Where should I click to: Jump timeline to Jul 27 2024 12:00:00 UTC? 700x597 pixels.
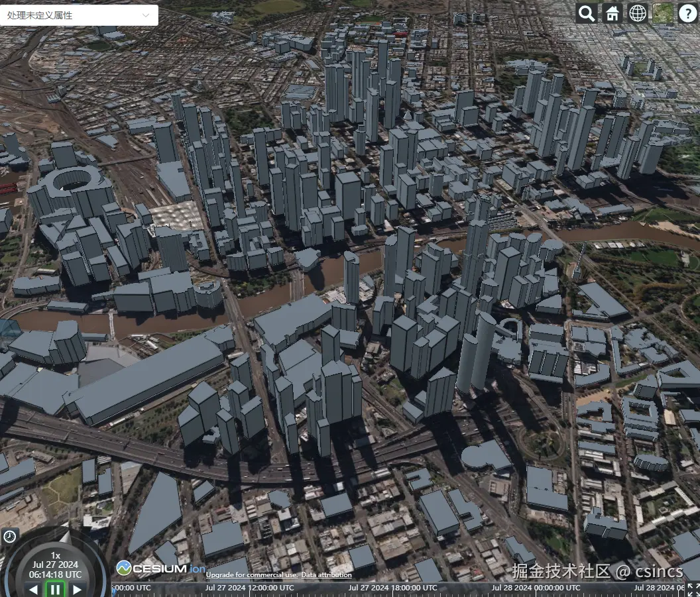[x=249, y=588]
